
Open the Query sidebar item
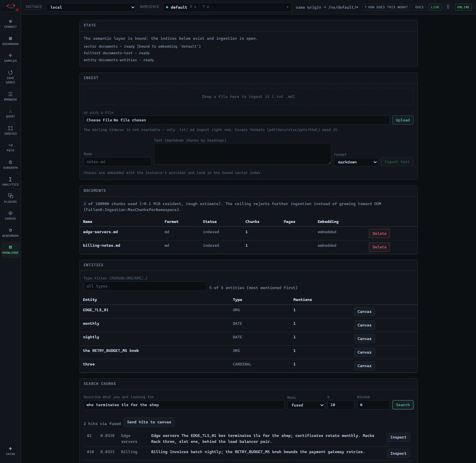pyautogui.click(x=10, y=113)
